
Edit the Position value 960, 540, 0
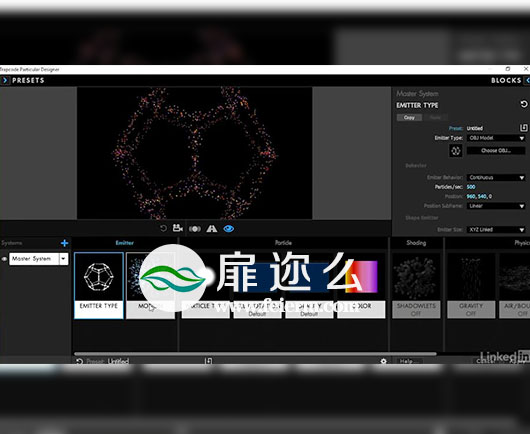click(479, 196)
